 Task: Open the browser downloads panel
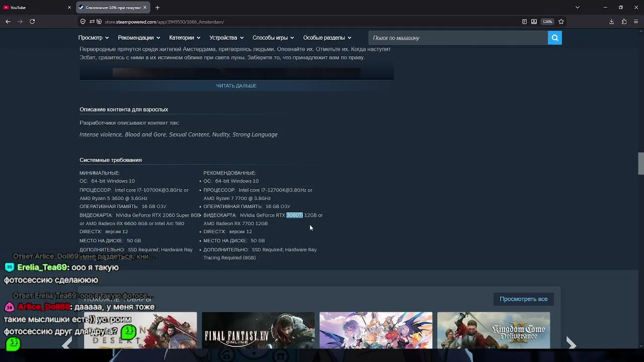[x=611, y=22]
